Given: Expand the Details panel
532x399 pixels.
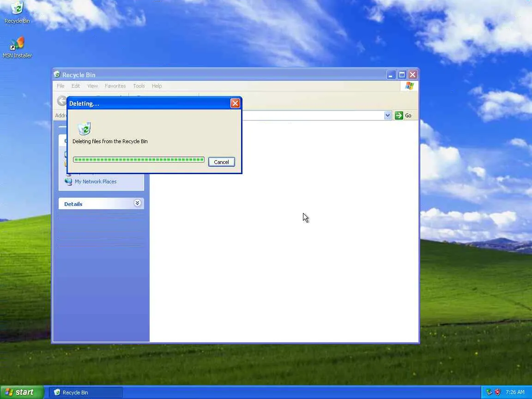Looking at the screenshot, I should (137, 203).
